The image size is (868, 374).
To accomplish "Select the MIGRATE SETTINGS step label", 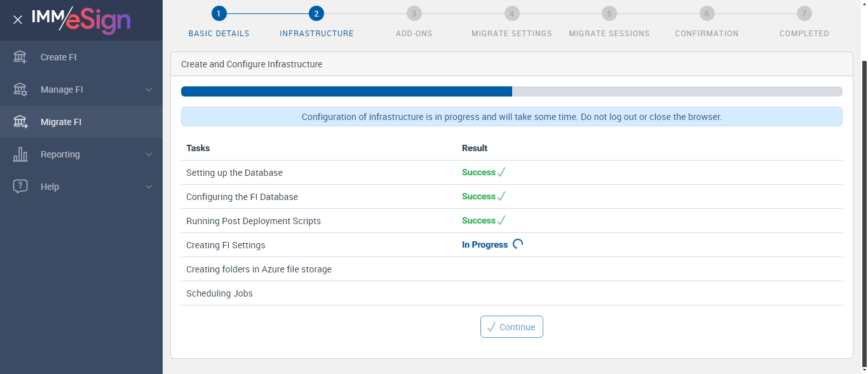I will click(x=512, y=34).
